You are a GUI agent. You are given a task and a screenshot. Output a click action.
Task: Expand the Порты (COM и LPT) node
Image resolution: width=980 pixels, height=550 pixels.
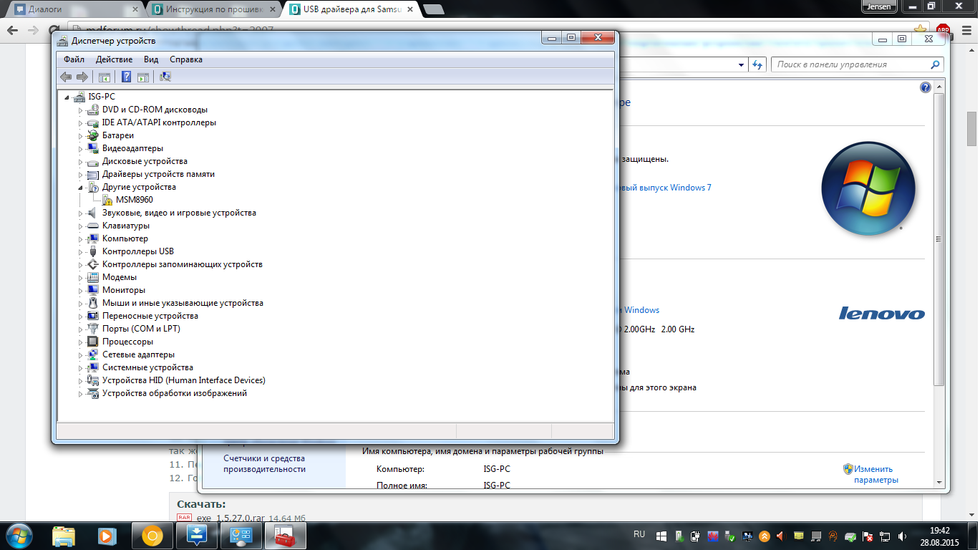(81, 329)
